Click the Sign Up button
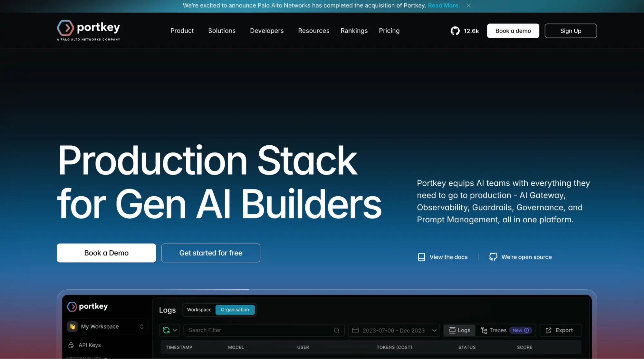This screenshot has height=359, width=644. (x=571, y=31)
